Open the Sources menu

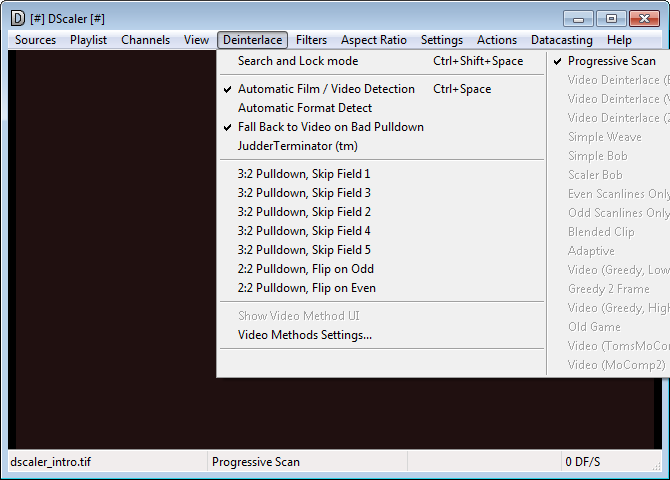click(35, 40)
